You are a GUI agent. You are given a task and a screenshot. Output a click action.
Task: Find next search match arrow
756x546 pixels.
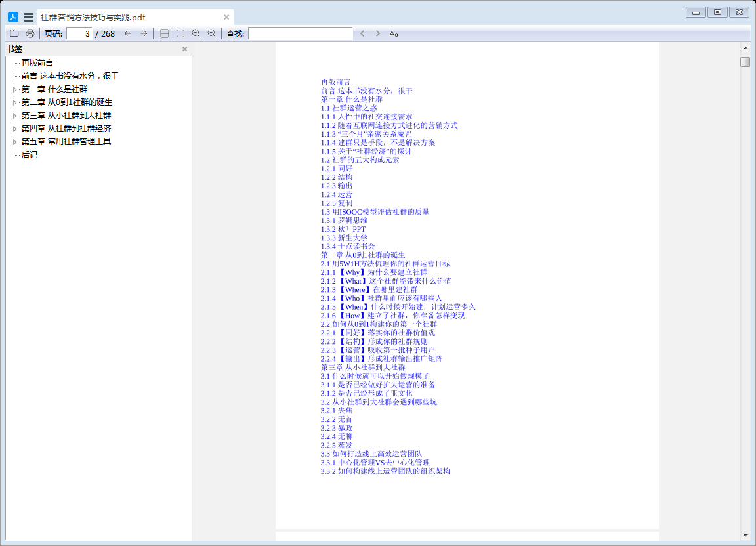click(377, 33)
